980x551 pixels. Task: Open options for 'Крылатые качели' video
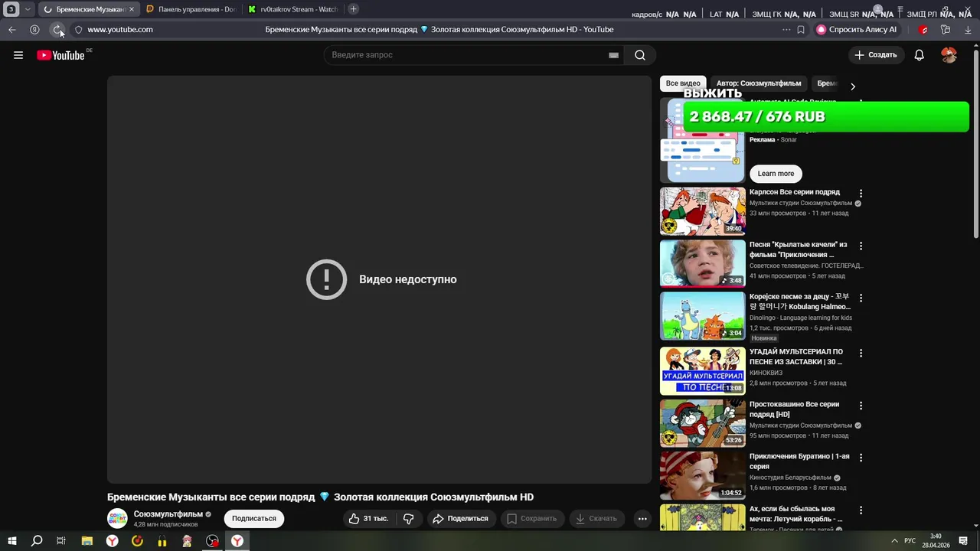click(x=861, y=246)
